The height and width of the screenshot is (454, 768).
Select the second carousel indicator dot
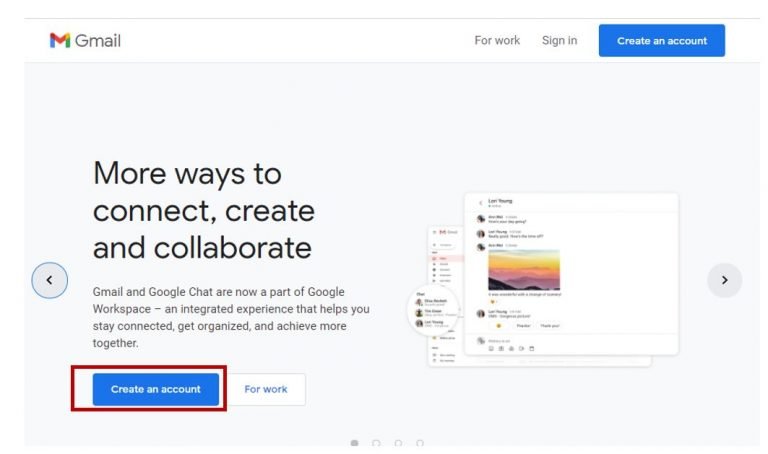click(x=376, y=443)
